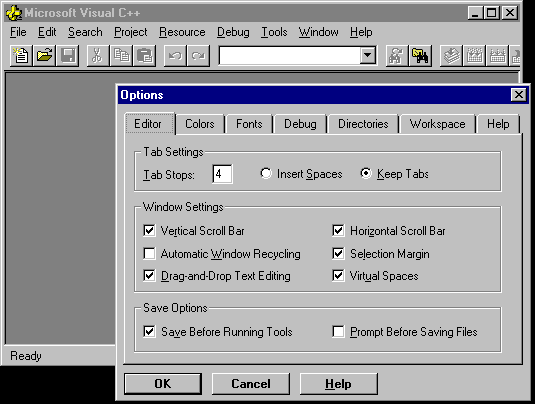Image resolution: width=535 pixels, height=404 pixels.
Task: Open the Edit menu
Action: click(47, 32)
